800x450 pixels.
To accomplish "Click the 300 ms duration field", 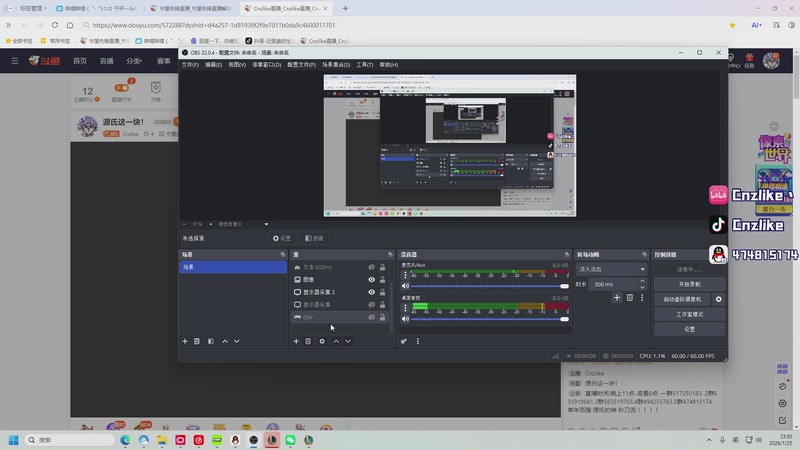I will [613, 284].
